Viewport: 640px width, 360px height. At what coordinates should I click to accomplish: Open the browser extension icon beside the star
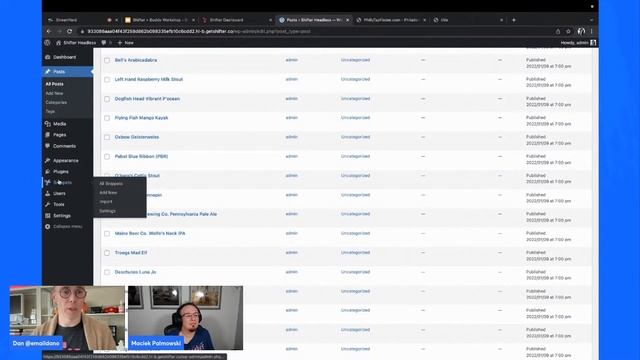[581, 31]
